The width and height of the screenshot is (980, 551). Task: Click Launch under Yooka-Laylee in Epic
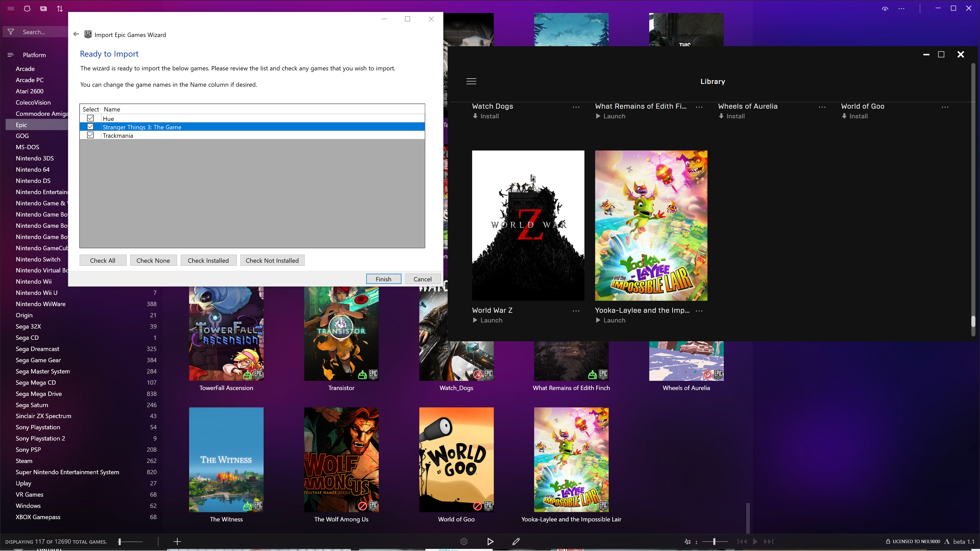(x=610, y=320)
